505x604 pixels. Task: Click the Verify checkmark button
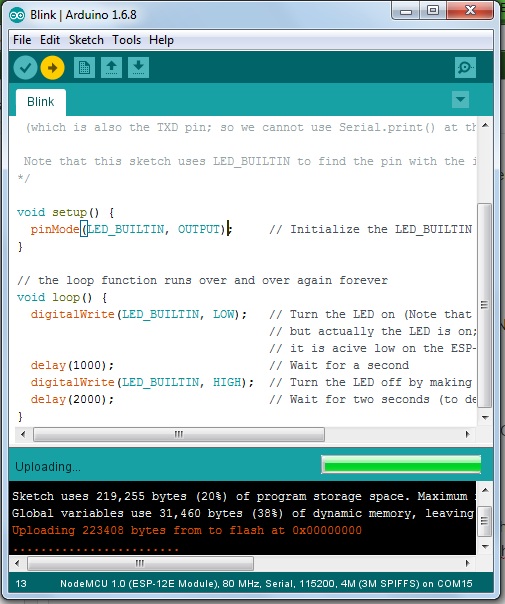pos(25,67)
